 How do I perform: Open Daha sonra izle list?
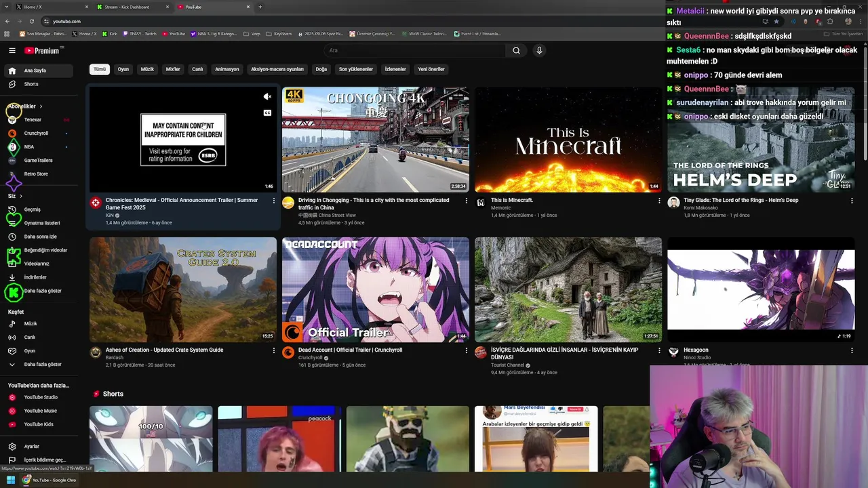[x=39, y=237]
